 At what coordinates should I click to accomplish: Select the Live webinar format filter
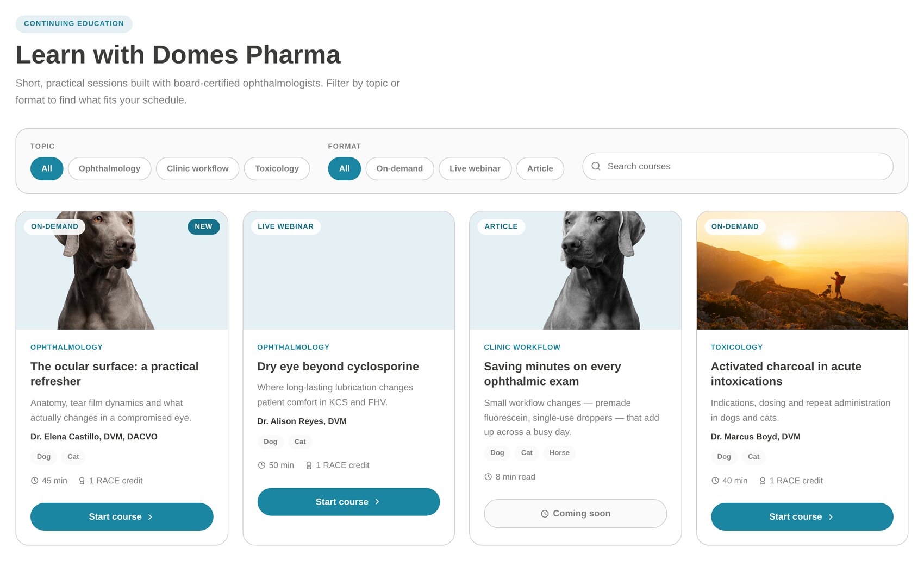pyautogui.click(x=475, y=168)
